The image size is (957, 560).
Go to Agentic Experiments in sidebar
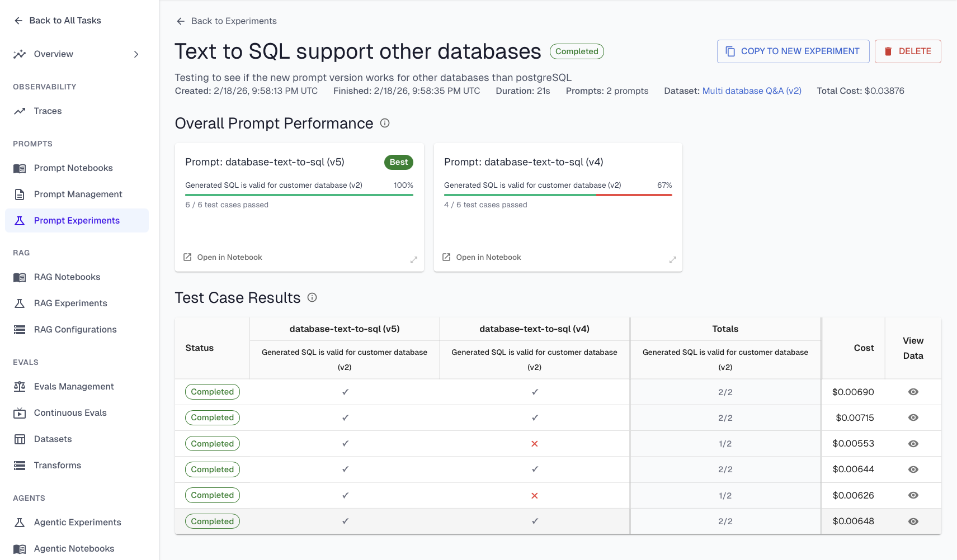click(77, 522)
